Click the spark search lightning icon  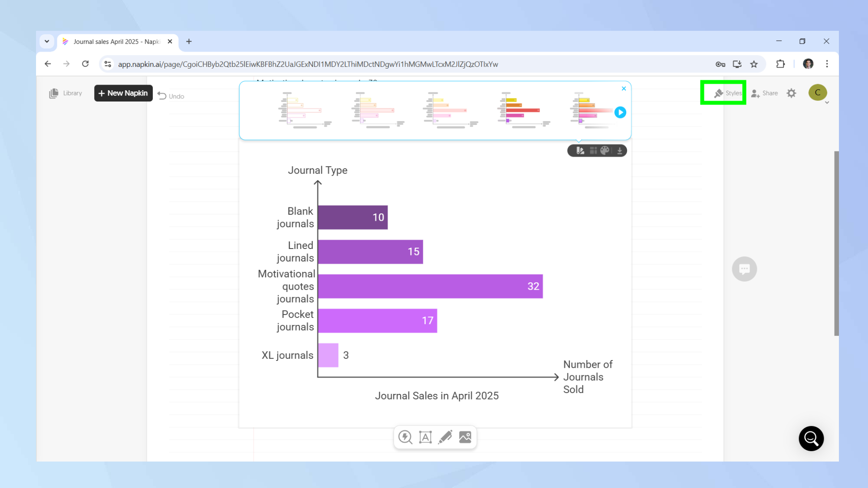(x=405, y=437)
